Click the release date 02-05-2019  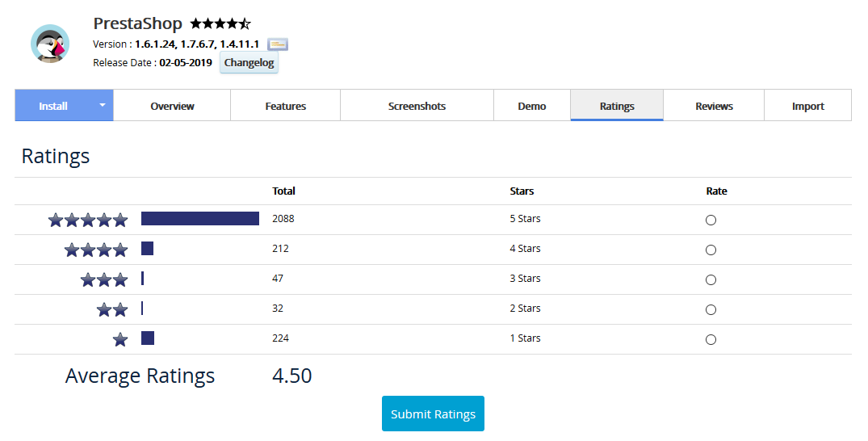186,63
